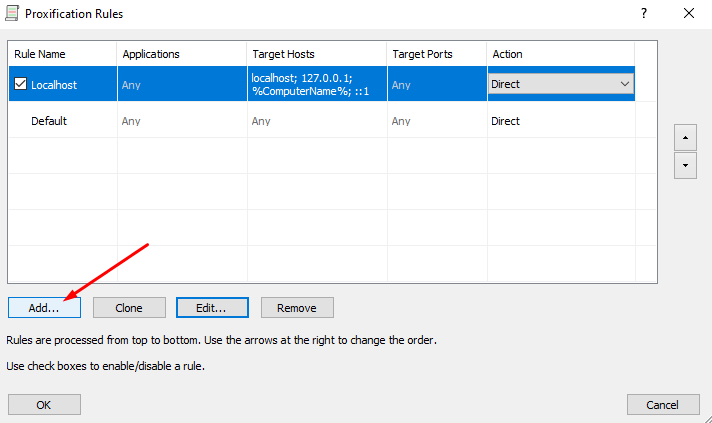Select the Localhost rule name
712x423 pixels.
(54, 85)
